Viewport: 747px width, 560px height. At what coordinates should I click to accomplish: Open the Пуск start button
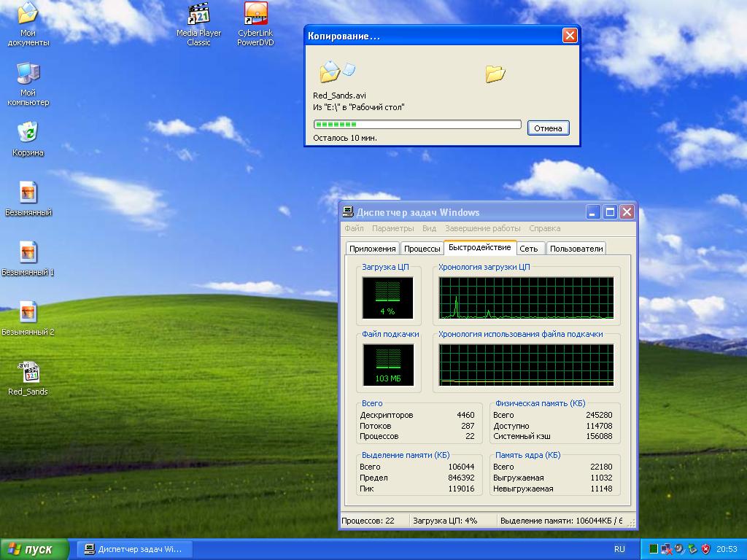pyautogui.click(x=34, y=550)
